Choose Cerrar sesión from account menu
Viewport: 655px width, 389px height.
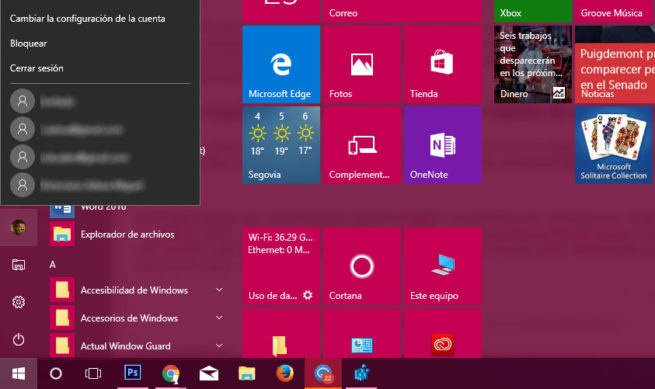click(x=37, y=68)
